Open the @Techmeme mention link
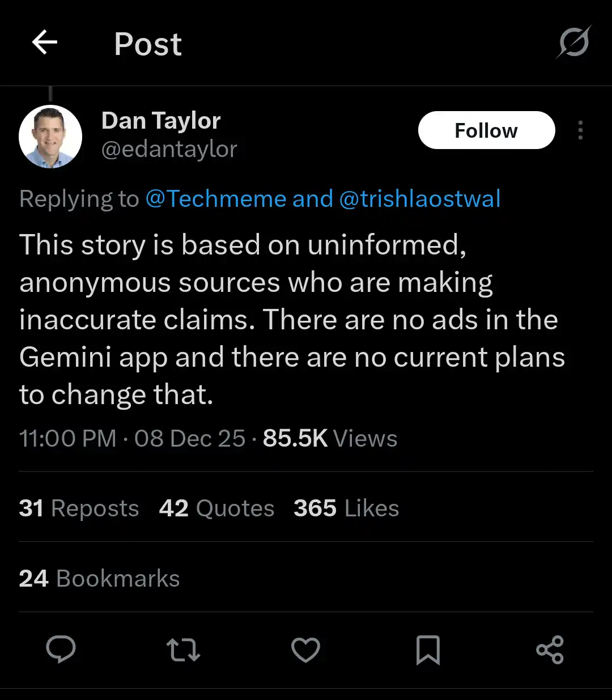Viewport: 612px width, 700px height. (x=216, y=199)
